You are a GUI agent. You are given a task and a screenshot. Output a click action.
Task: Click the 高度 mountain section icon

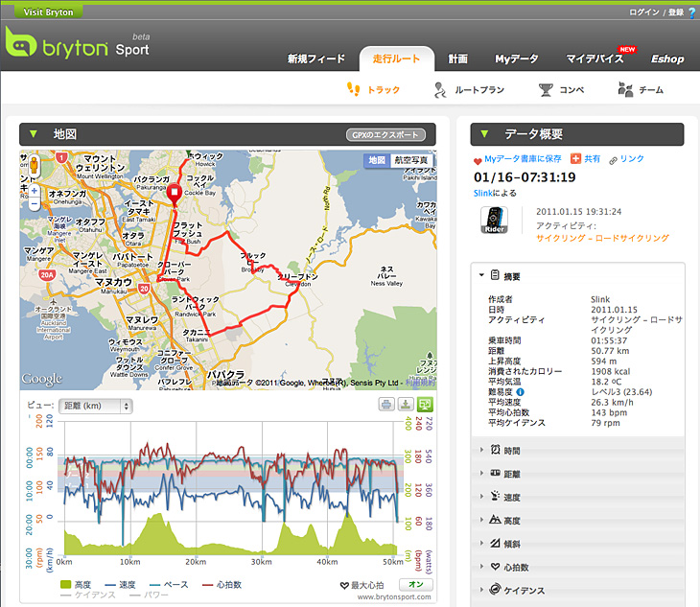495,519
